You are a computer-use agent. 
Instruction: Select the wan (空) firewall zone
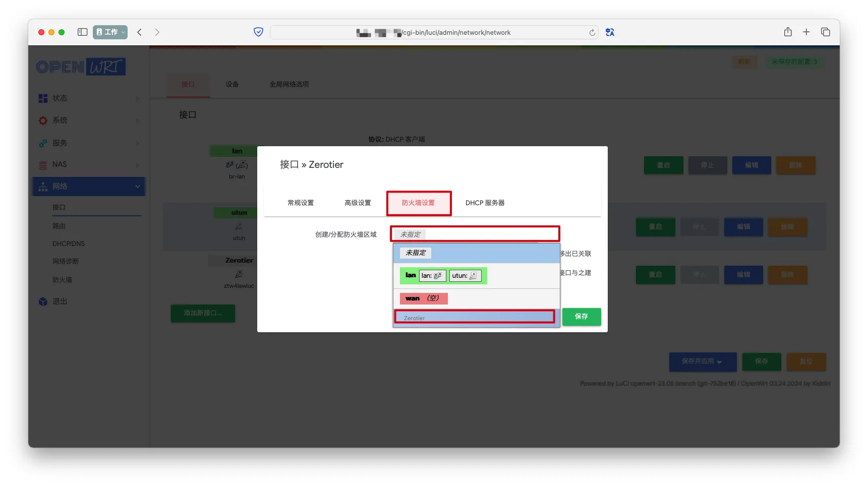[x=423, y=298]
